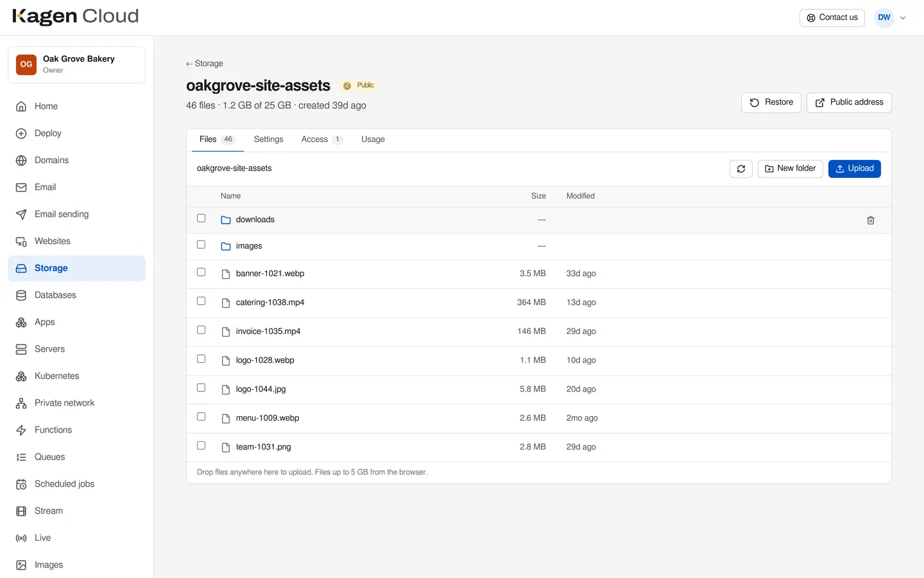Open the Private network icon
Screen dimensions: 924x578
click(x=21, y=403)
